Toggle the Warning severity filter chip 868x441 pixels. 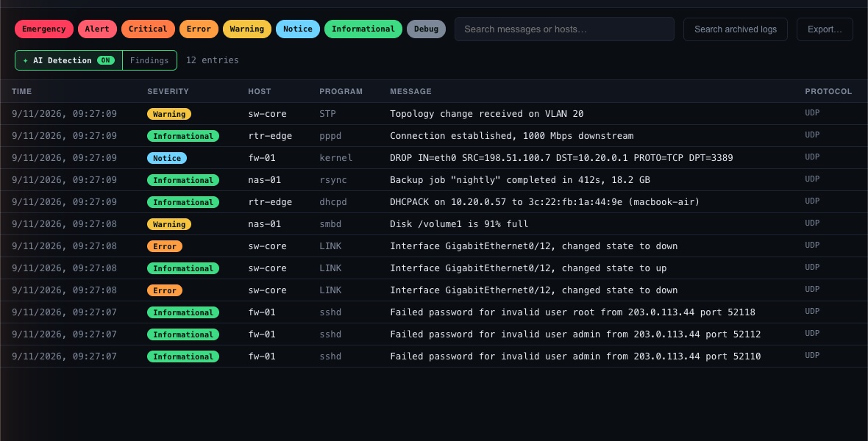(x=247, y=29)
